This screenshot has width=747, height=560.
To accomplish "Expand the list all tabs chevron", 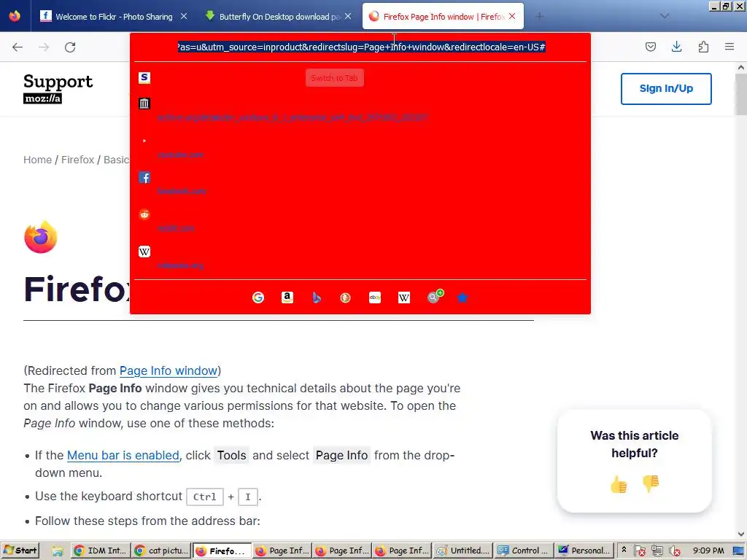I will click(x=665, y=16).
